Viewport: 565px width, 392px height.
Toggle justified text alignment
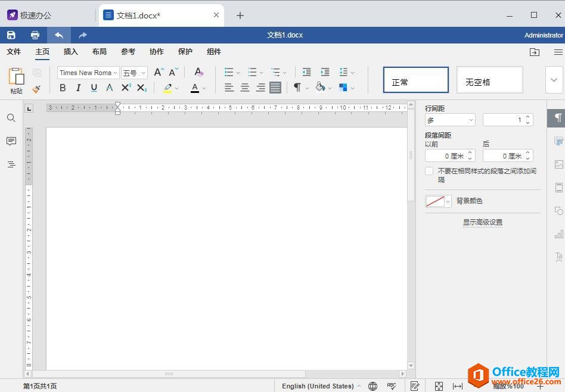click(275, 87)
